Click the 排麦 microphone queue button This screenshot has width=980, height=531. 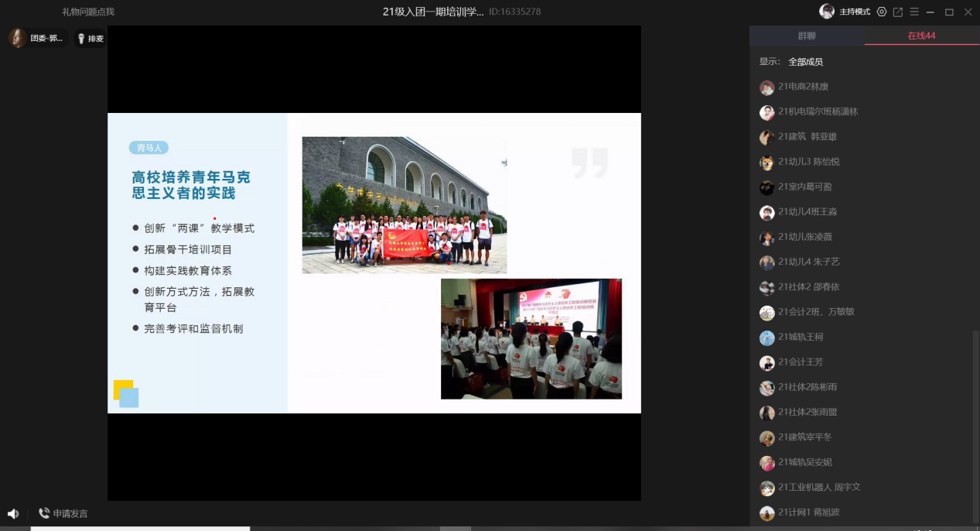(x=90, y=39)
